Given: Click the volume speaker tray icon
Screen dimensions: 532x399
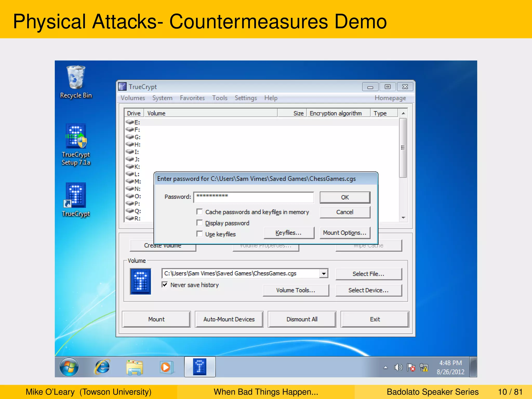Looking at the screenshot, I should click(x=398, y=367).
